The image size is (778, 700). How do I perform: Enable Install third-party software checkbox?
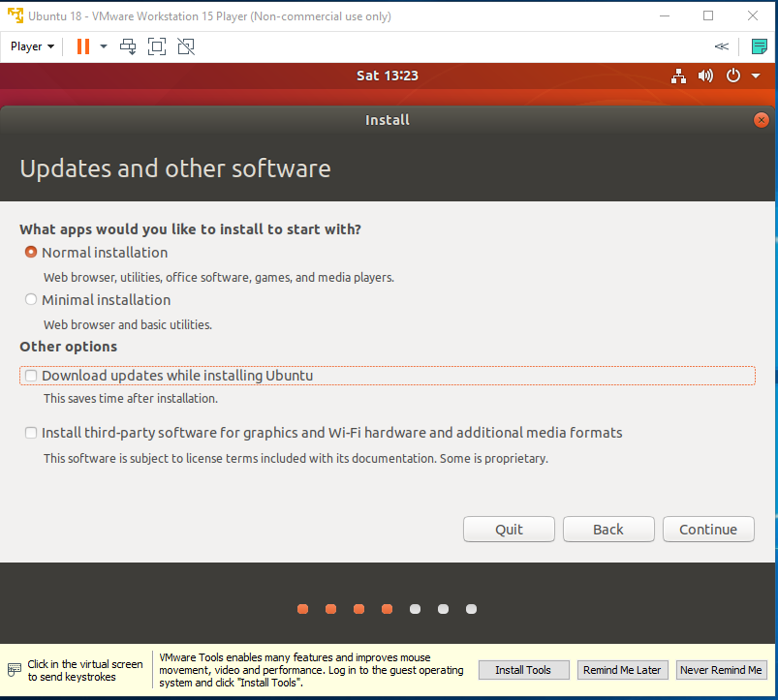click(x=31, y=433)
